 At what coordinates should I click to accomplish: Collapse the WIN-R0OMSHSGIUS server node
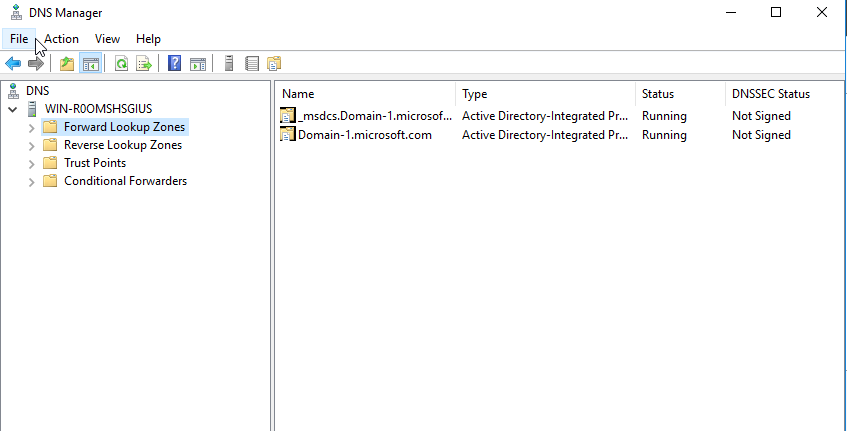(12, 110)
